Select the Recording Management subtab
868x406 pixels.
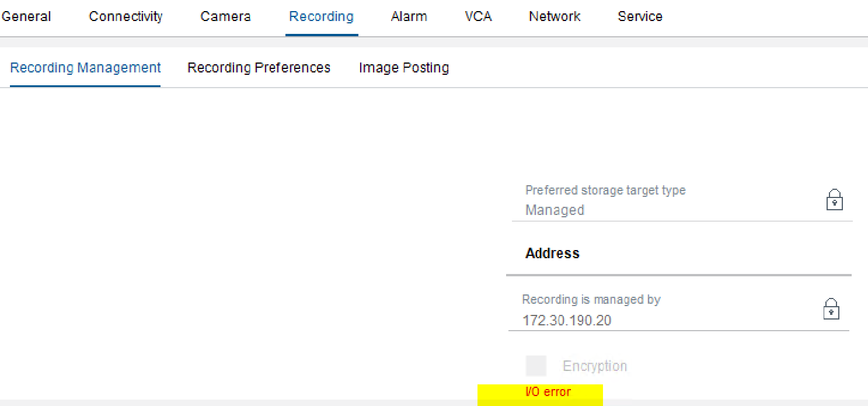pos(85,67)
